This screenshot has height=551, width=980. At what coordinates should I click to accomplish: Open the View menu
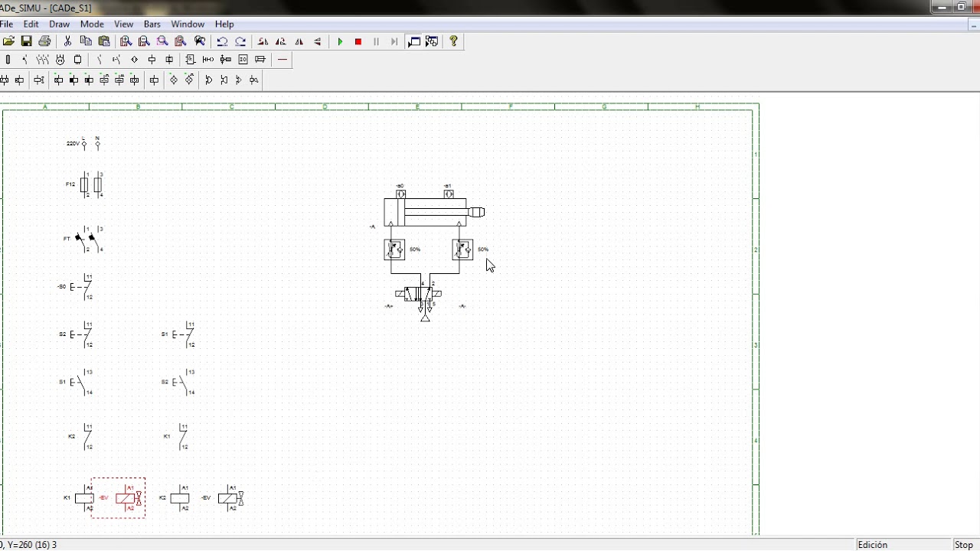click(x=123, y=24)
